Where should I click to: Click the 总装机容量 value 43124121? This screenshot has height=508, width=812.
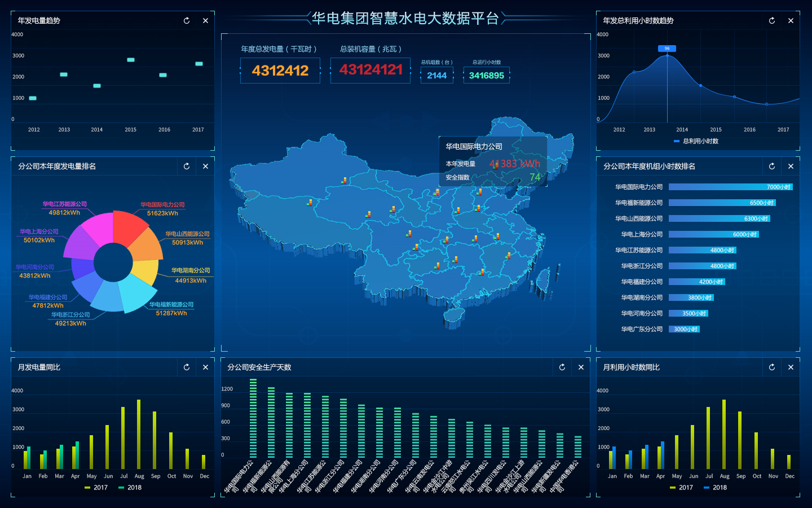370,70
